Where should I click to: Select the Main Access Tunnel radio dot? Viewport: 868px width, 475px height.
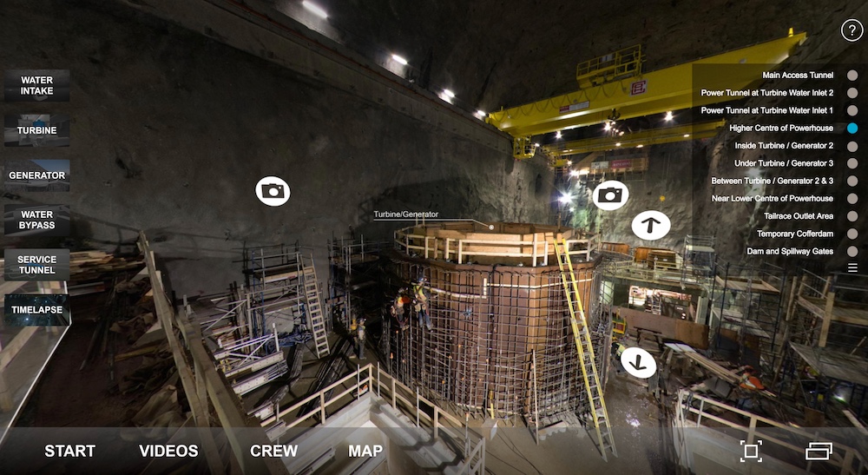pyautogui.click(x=852, y=76)
